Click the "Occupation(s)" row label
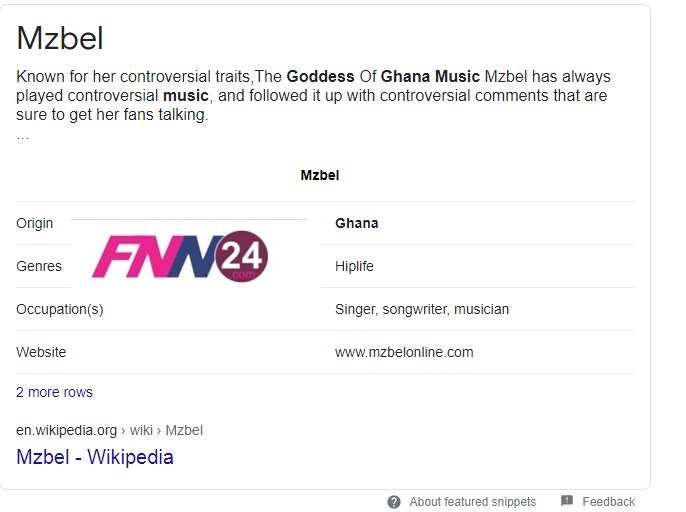 [x=60, y=309]
